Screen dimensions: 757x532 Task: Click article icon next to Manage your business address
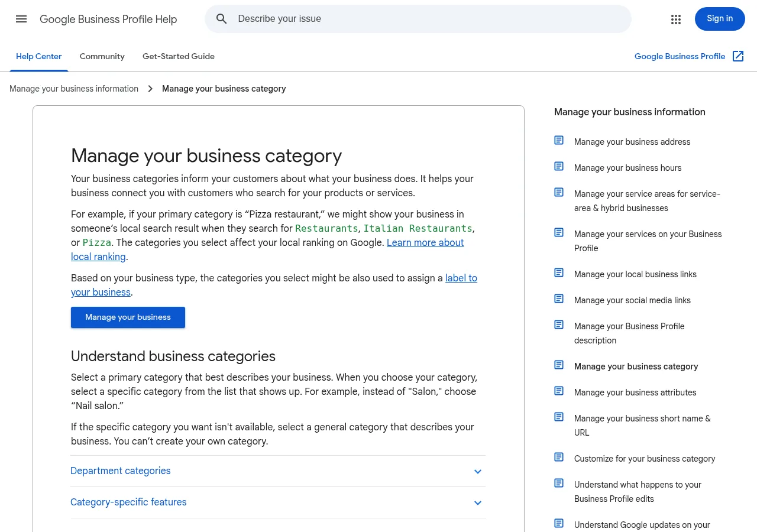tap(559, 140)
